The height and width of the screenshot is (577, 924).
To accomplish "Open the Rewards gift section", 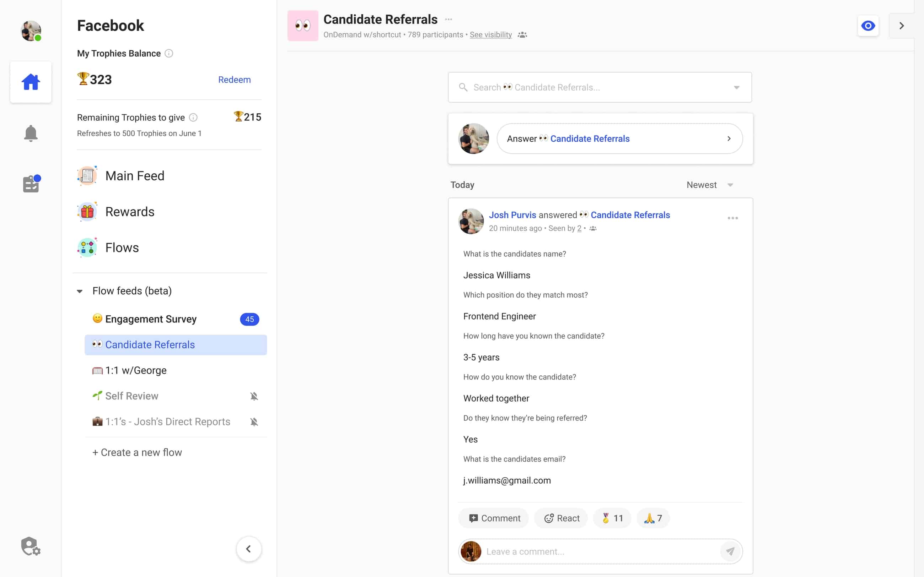I will (x=130, y=211).
